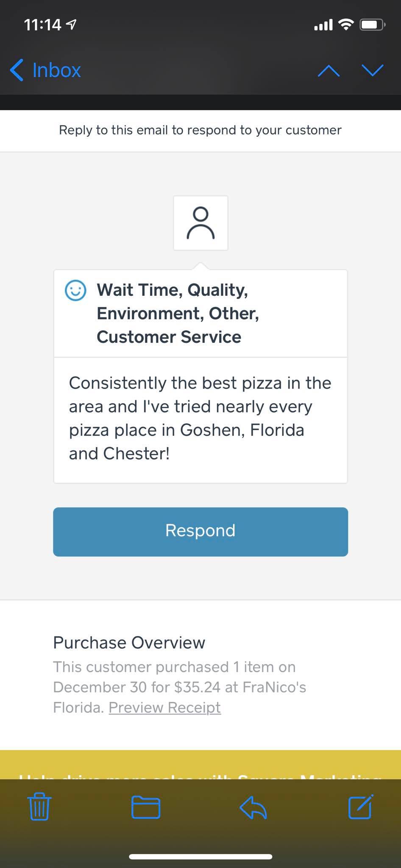Screen dimensions: 401x868
Task: Go back to Inbox
Action: (x=46, y=70)
